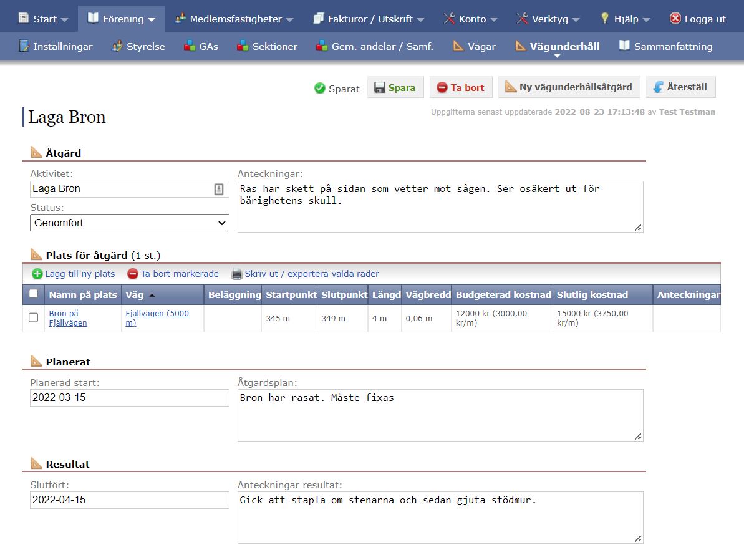Click the Sektioner blocks icon

(x=243, y=46)
